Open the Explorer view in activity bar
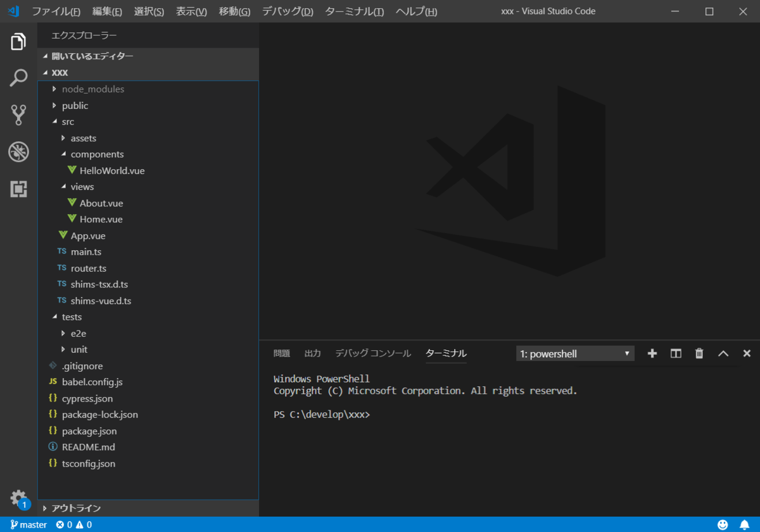This screenshot has width=760, height=532. (x=18, y=42)
